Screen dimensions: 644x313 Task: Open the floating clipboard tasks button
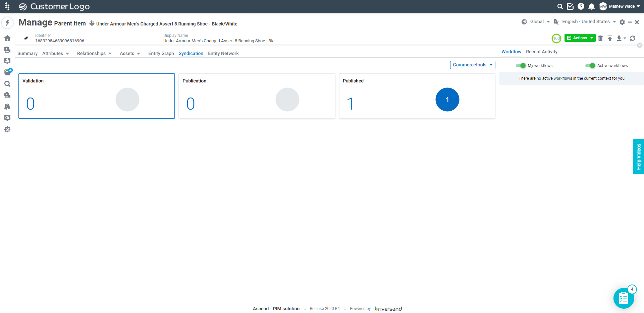click(624, 298)
